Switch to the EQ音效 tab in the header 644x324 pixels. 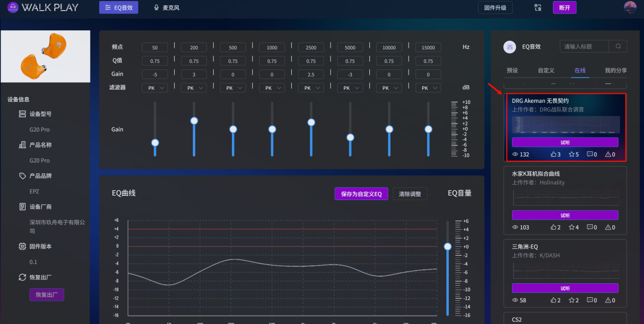[119, 8]
